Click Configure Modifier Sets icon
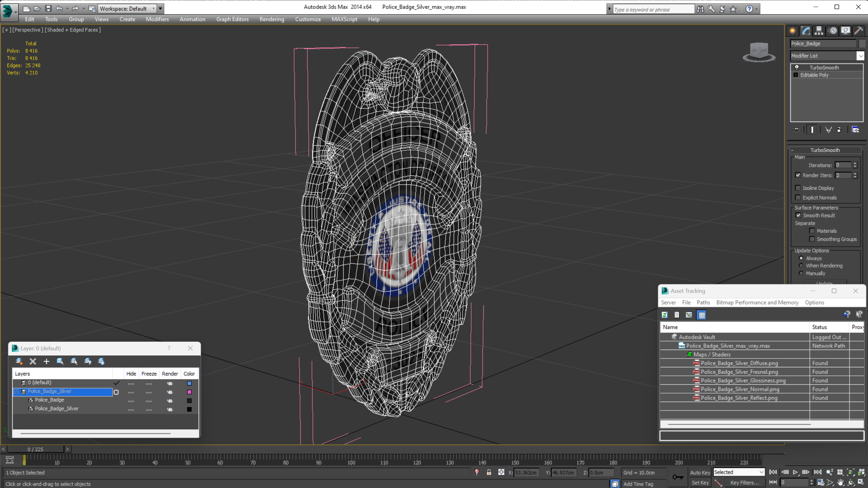 pos(856,129)
